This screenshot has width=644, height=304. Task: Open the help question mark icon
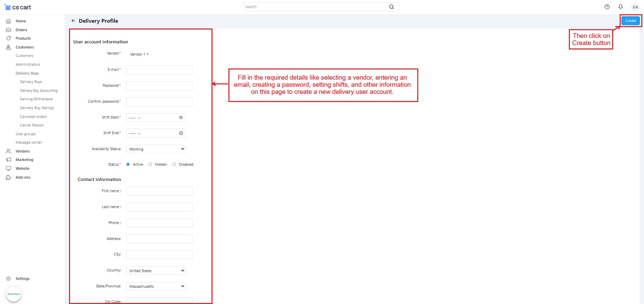pos(607,7)
